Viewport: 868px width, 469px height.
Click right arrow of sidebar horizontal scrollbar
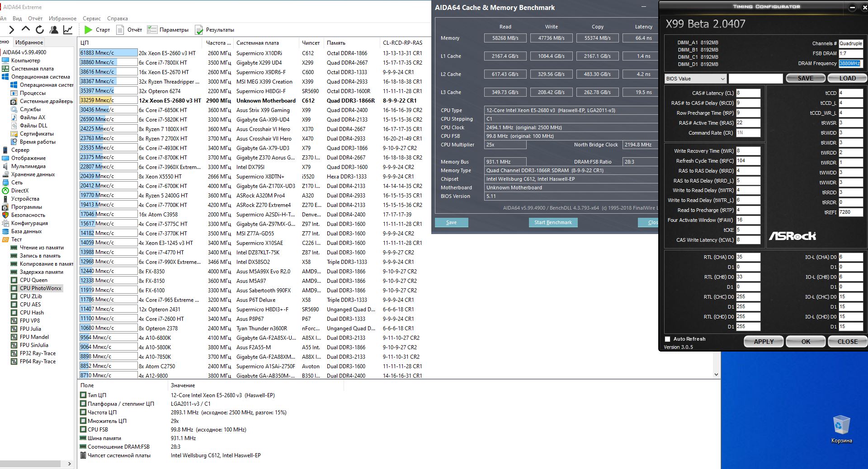click(69, 464)
